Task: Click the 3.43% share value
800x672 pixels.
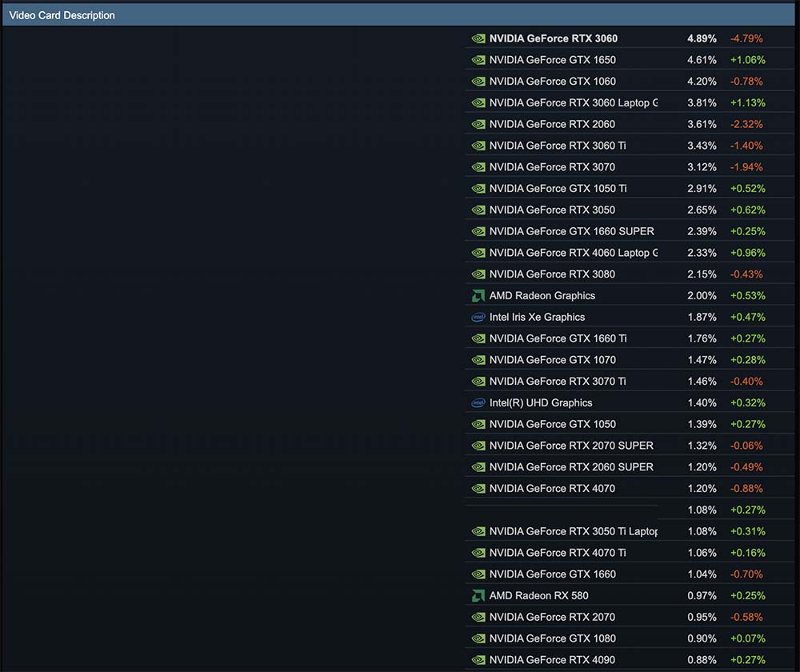Action: click(x=702, y=146)
